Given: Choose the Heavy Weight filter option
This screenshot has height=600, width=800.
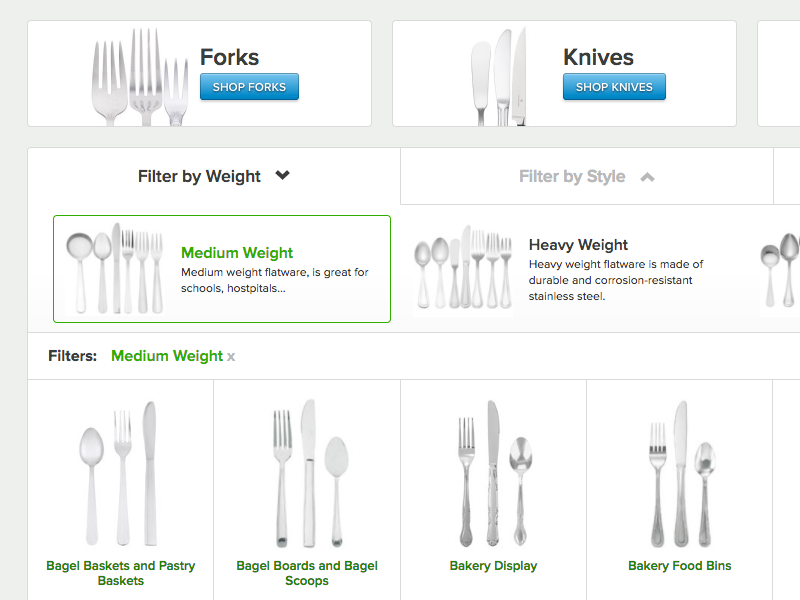Looking at the screenshot, I should (578, 245).
